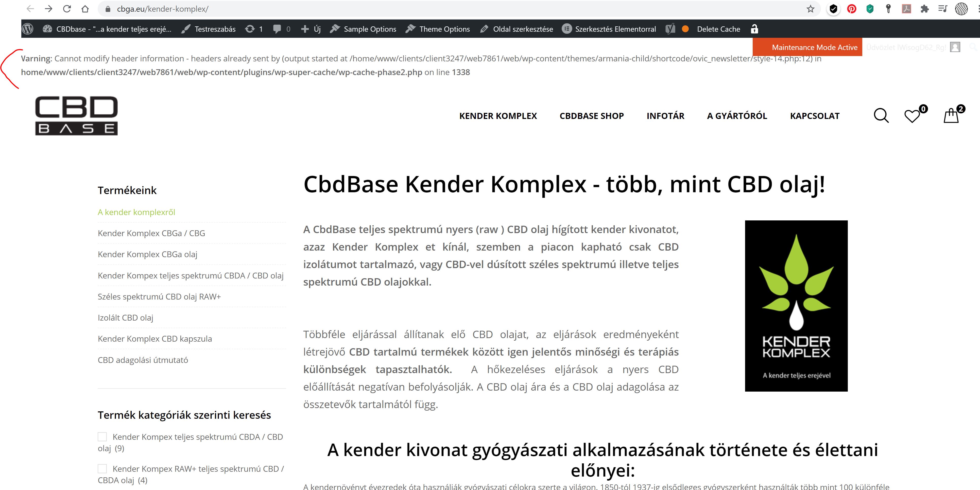The height and width of the screenshot is (490, 980).
Task: Open the black shield checkmark extension
Action: coord(833,9)
